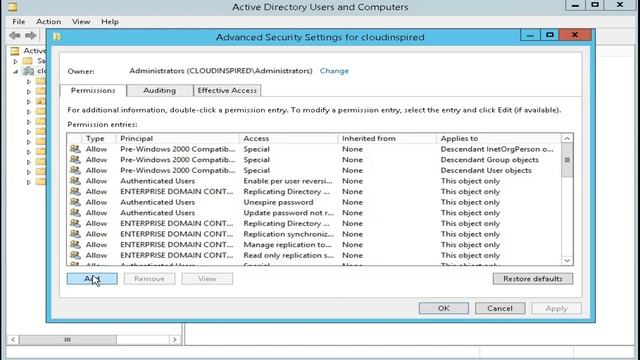This screenshot has height=360, width=640.
Task: Expand the Saved Queries tree node
Action: tap(16, 61)
